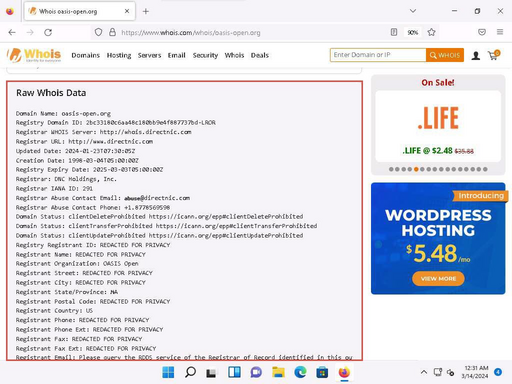Image resolution: width=512 pixels, height=384 pixels.
Task: Open the shopping cart icon
Action: tap(494, 55)
